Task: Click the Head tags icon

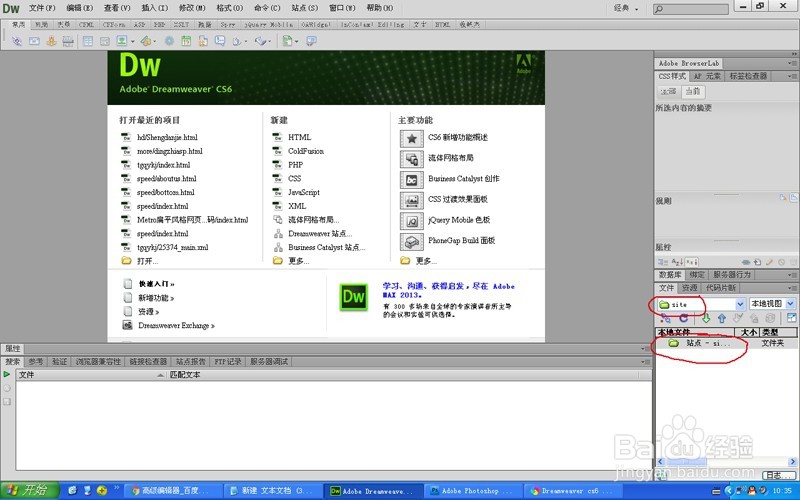Action: point(237,41)
